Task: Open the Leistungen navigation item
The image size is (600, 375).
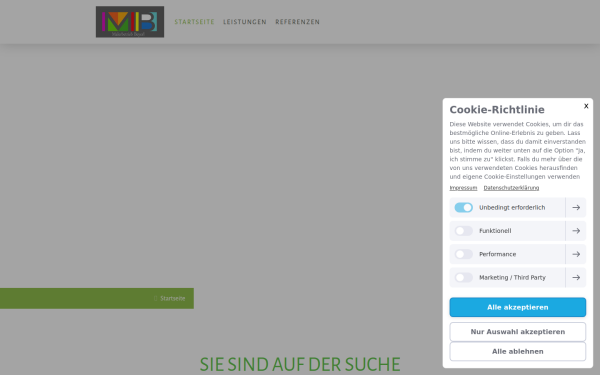Action: [x=245, y=22]
